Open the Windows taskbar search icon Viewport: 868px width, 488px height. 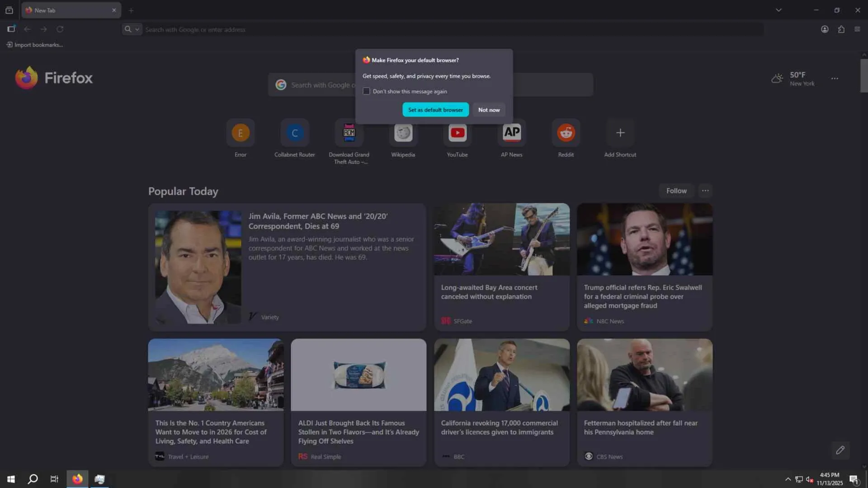tap(33, 479)
